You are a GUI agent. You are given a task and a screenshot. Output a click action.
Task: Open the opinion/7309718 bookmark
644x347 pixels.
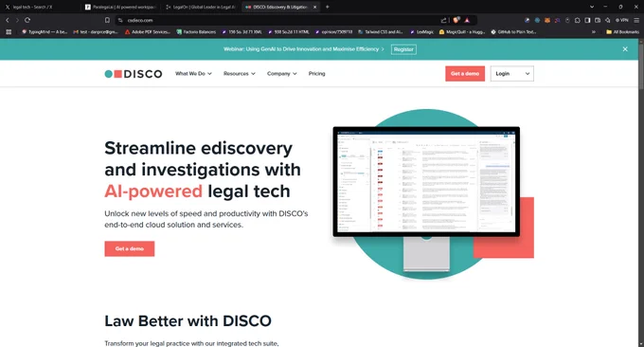[x=334, y=32]
